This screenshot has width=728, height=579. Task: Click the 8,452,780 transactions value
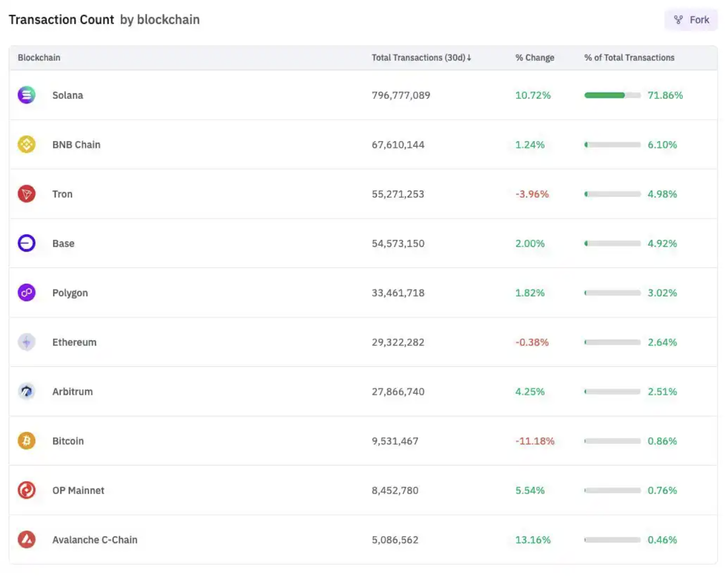click(395, 490)
